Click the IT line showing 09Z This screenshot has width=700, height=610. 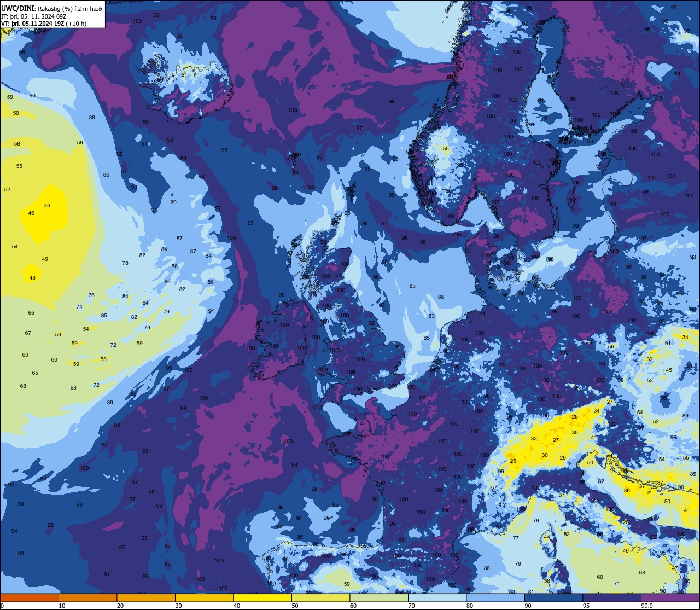point(34,16)
